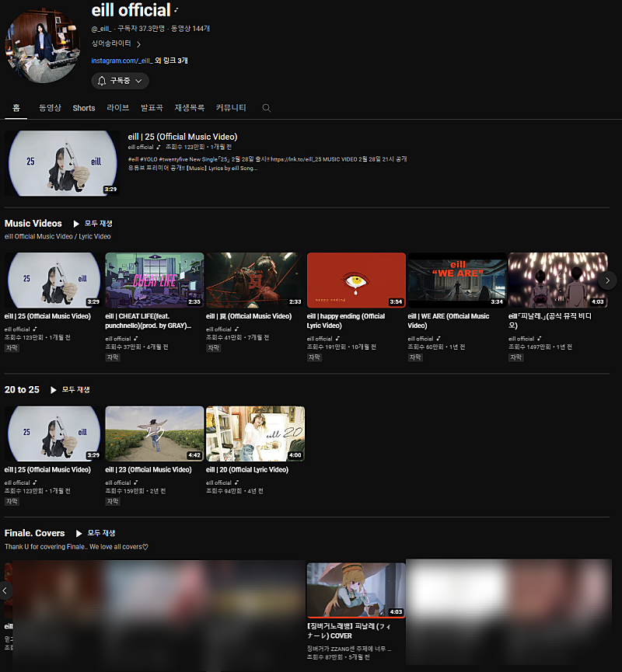Switch to the 재생목록 tab
This screenshot has width=622, height=672.
189,108
